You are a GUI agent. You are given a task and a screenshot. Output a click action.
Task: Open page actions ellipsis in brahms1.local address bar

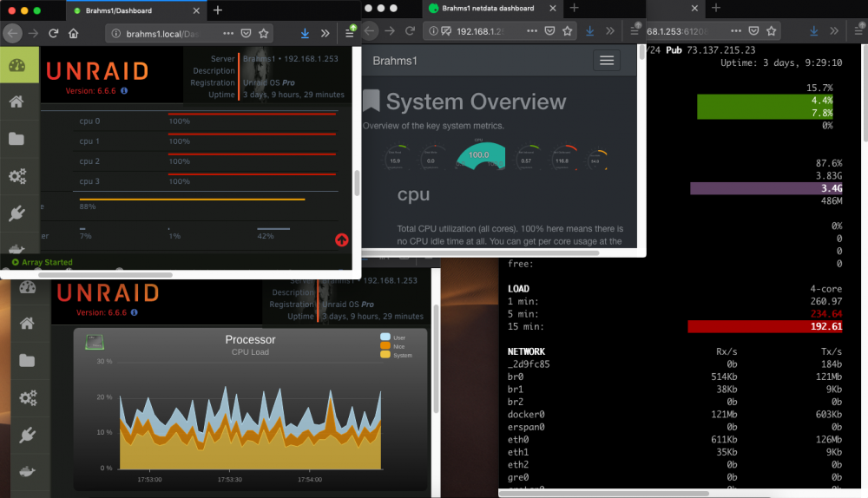(228, 34)
